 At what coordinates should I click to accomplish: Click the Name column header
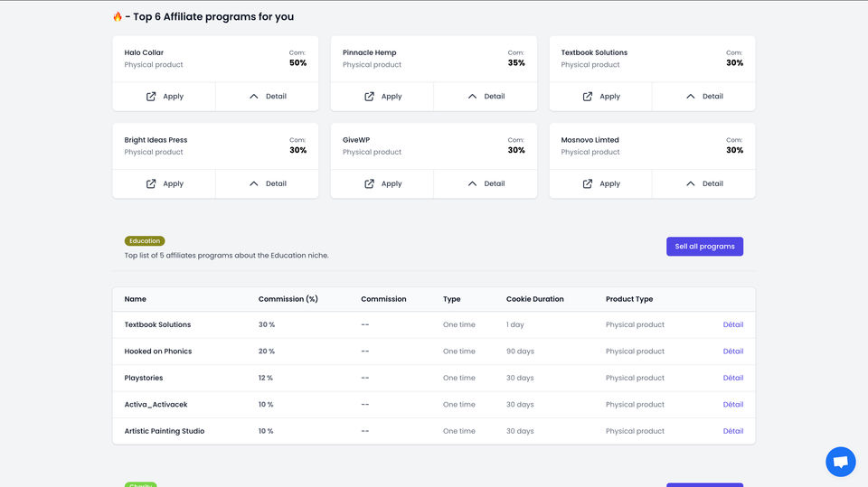point(135,299)
